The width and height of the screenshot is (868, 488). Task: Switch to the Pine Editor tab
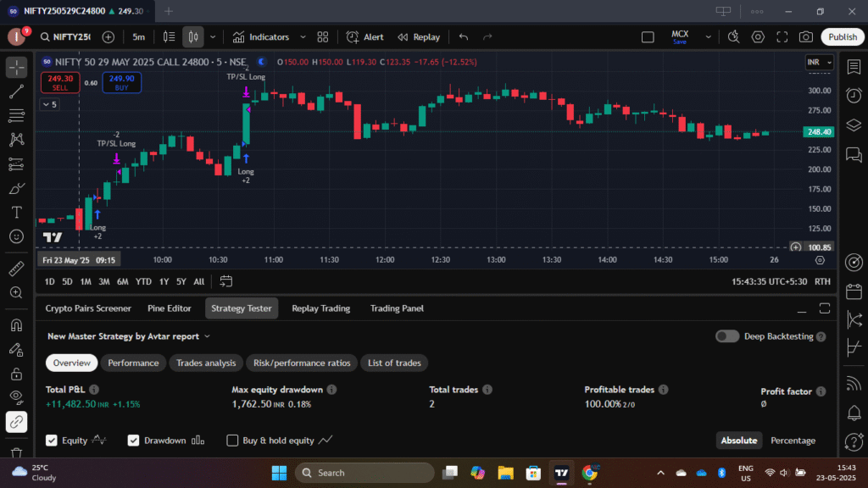170,308
